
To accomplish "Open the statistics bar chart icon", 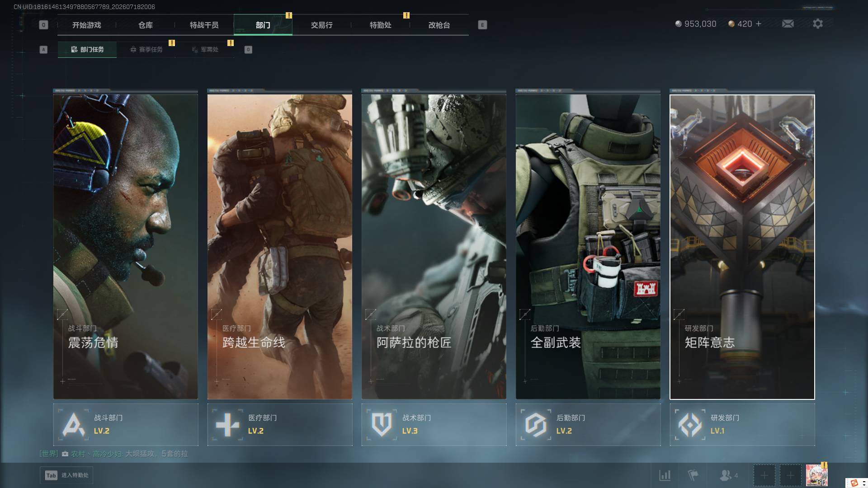I will [x=665, y=475].
